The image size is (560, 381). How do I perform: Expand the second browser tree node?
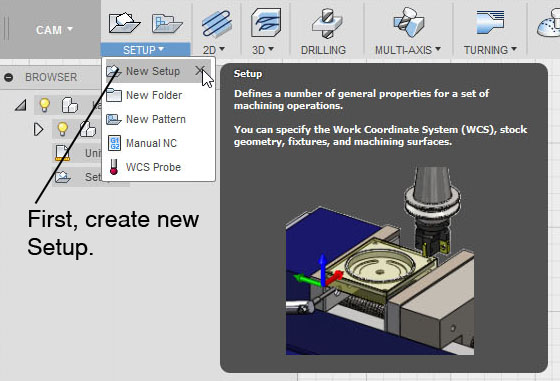pyautogui.click(x=38, y=129)
